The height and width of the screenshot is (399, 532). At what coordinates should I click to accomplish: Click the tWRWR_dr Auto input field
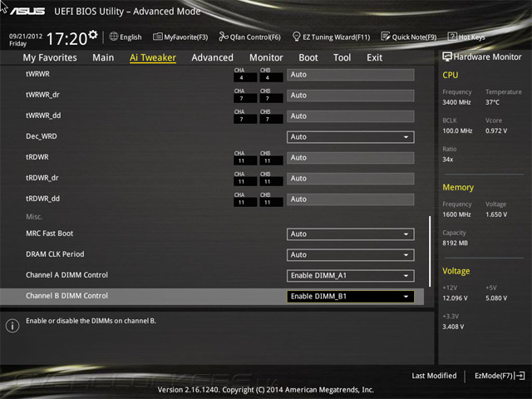[x=351, y=96]
